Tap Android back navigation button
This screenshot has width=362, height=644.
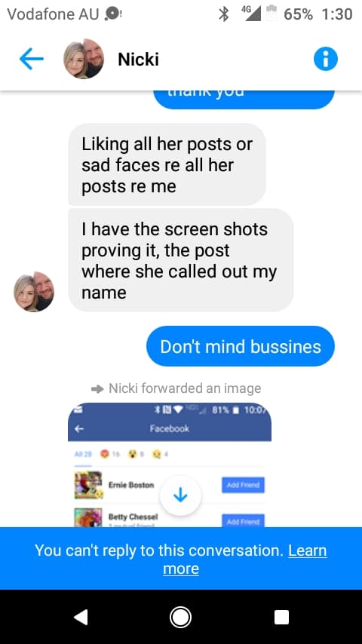81,617
